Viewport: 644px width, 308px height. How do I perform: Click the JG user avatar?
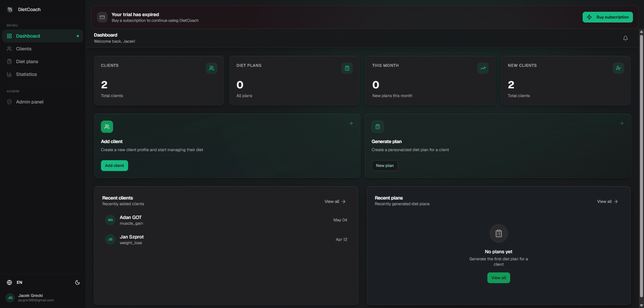[10, 298]
